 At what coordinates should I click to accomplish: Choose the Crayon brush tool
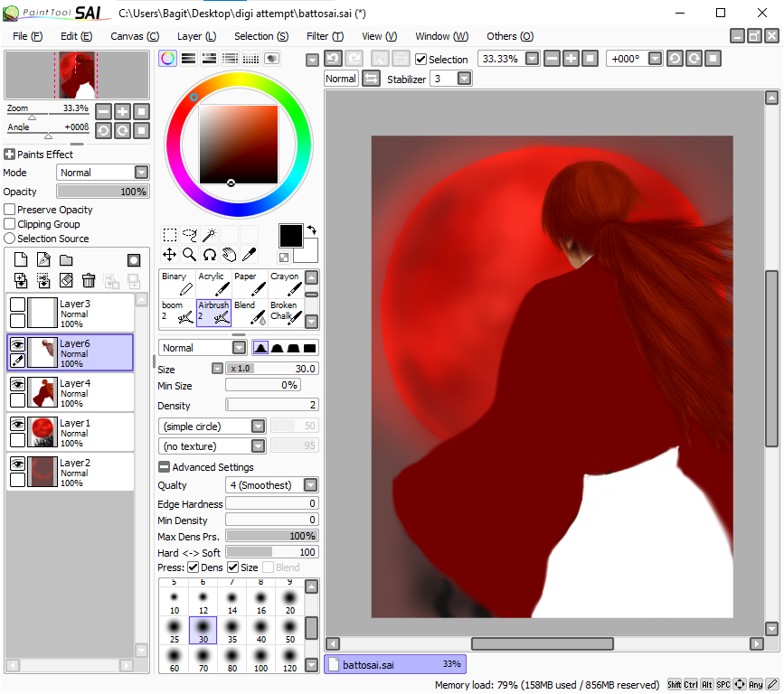286,284
